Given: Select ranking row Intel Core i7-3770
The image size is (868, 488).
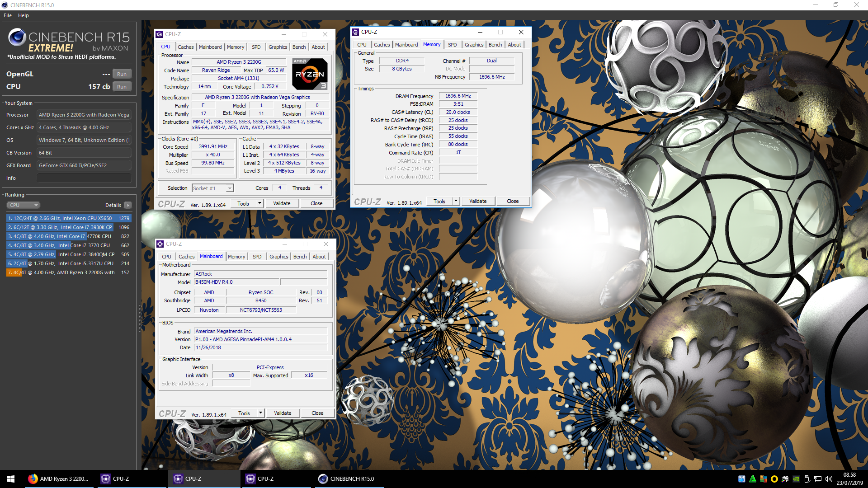Looking at the screenshot, I should pyautogui.click(x=69, y=245).
